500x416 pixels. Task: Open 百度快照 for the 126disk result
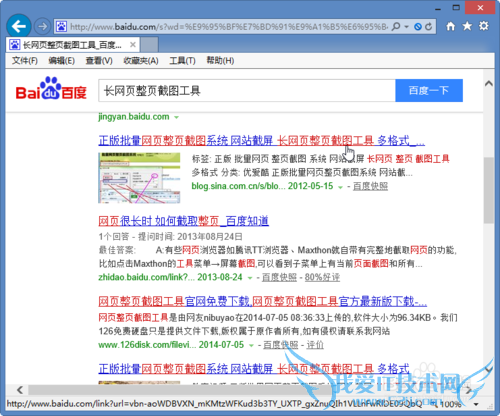[281, 345]
